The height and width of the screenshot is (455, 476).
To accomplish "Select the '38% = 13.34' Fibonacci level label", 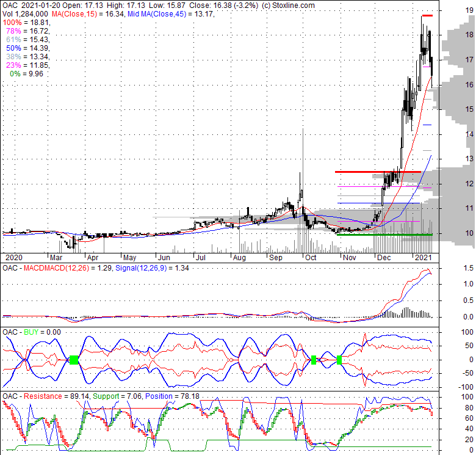I will pyautogui.click(x=27, y=57).
